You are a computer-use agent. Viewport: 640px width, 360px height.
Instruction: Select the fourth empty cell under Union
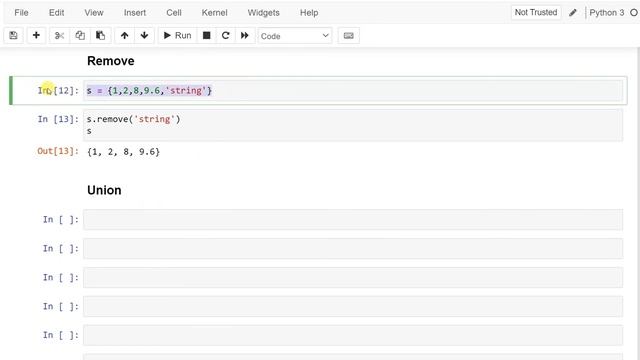(353, 307)
